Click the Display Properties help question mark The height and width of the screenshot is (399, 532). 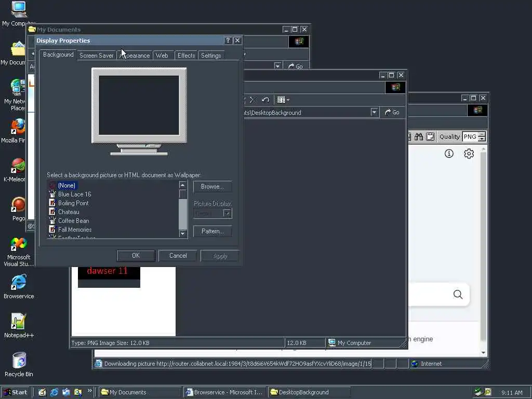coord(228,41)
